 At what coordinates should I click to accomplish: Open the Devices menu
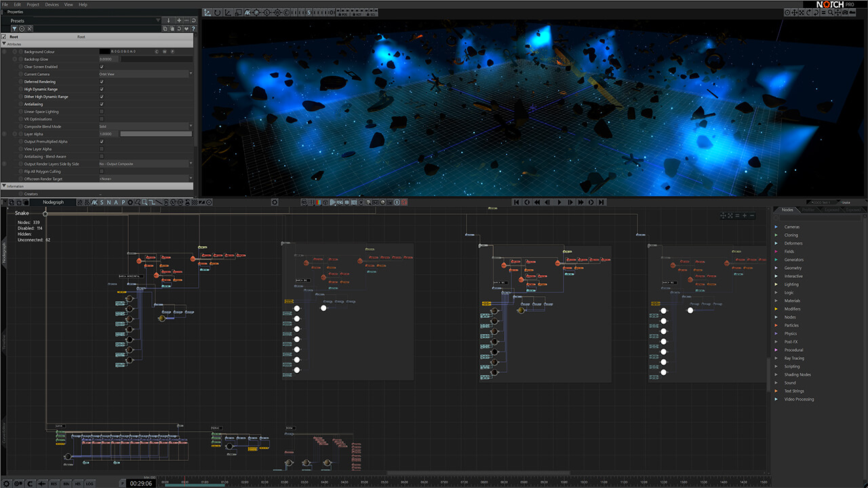(52, 4)
